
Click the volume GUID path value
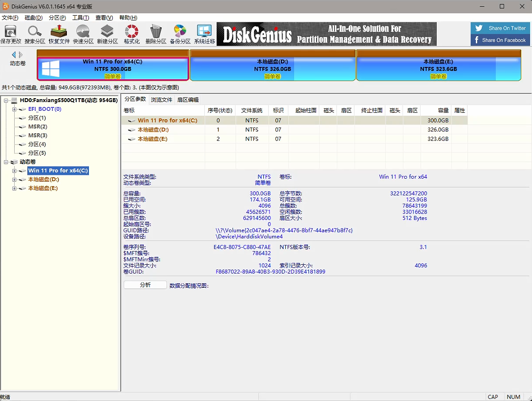[284, 231]
